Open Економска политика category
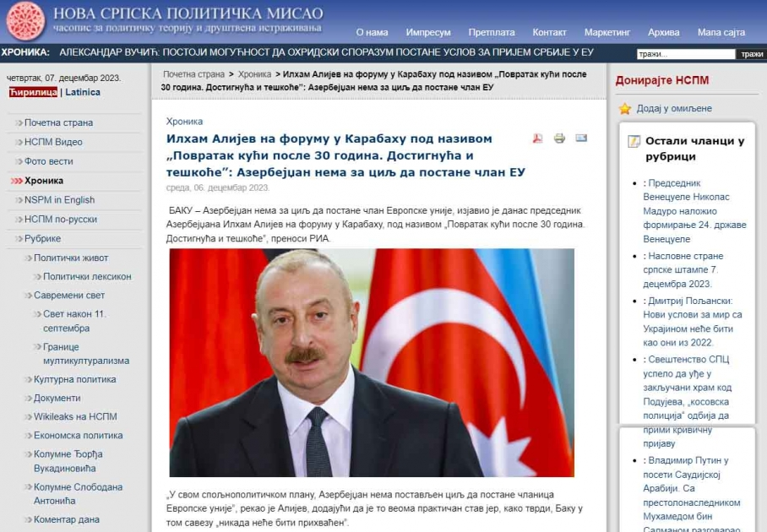This screenshot has width=767, height=532. (x=79, y=436)
